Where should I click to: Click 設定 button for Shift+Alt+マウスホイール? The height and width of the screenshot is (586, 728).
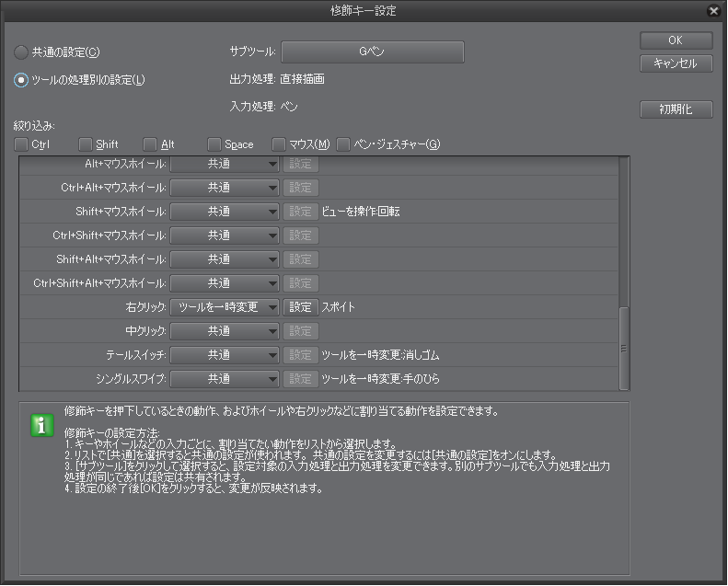300,259
